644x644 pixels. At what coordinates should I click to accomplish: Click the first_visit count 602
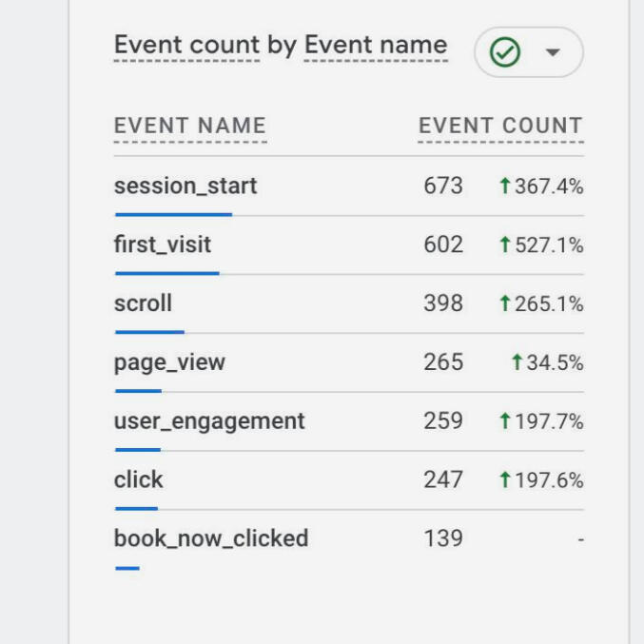(x=443, y=244)
